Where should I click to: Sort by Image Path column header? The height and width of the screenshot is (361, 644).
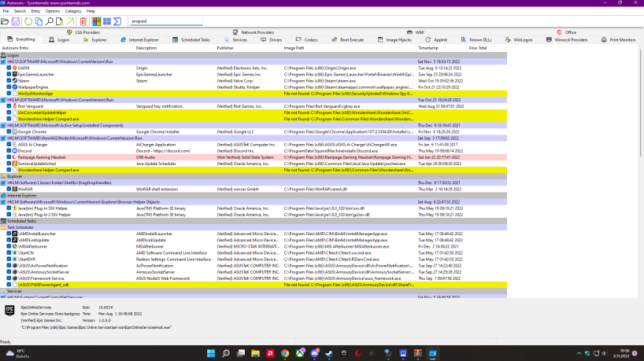[350, 48]
